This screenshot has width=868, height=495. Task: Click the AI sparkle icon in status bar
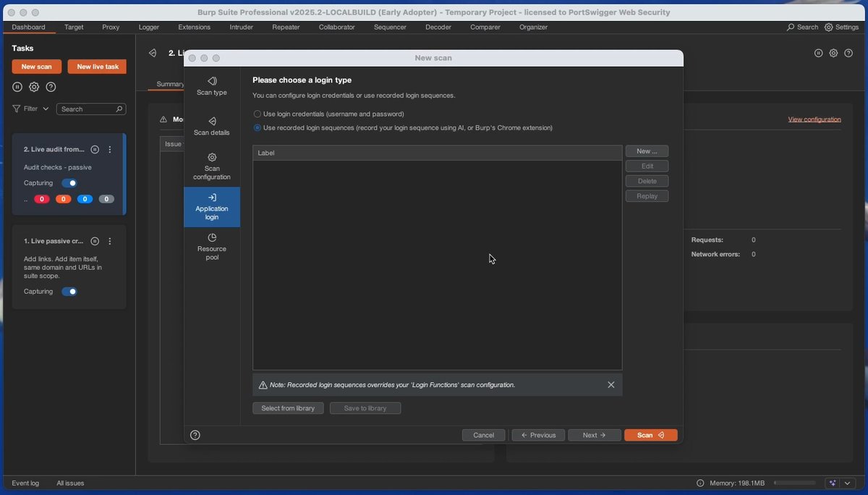833,483
